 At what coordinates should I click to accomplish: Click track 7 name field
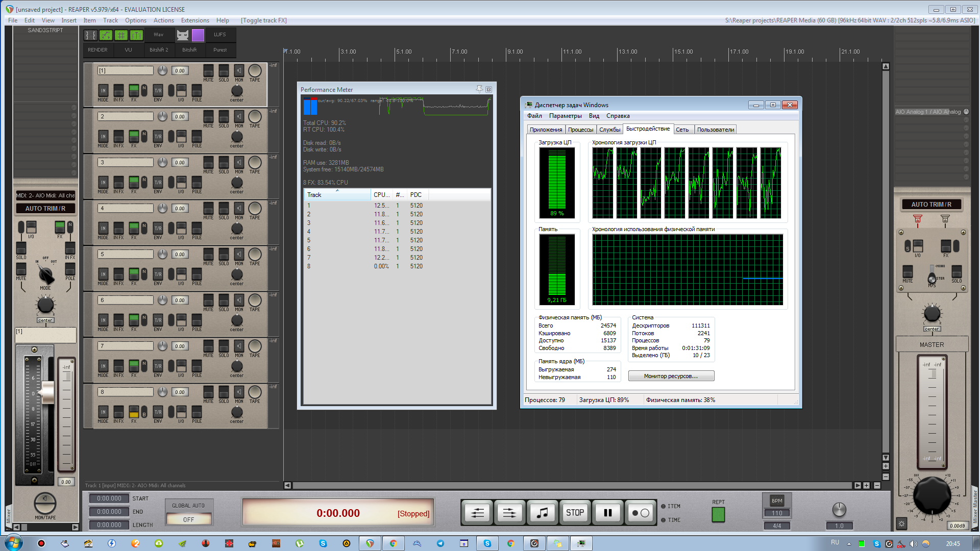coord(126,346)
